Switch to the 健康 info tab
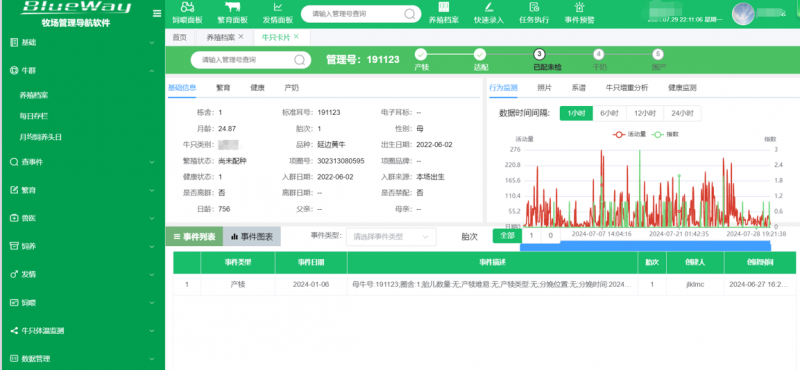The image size is (800, 370). point(257,88)
